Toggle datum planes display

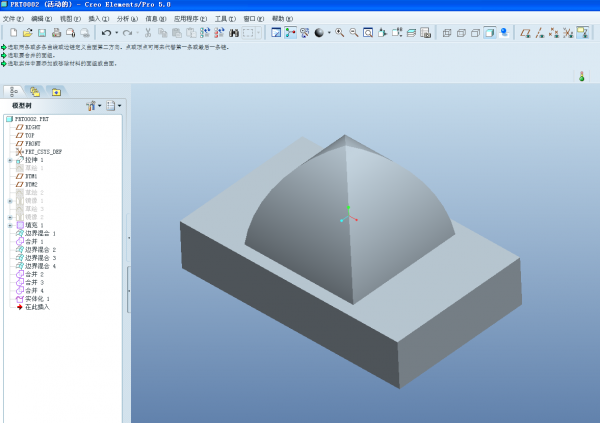(525, 33)
